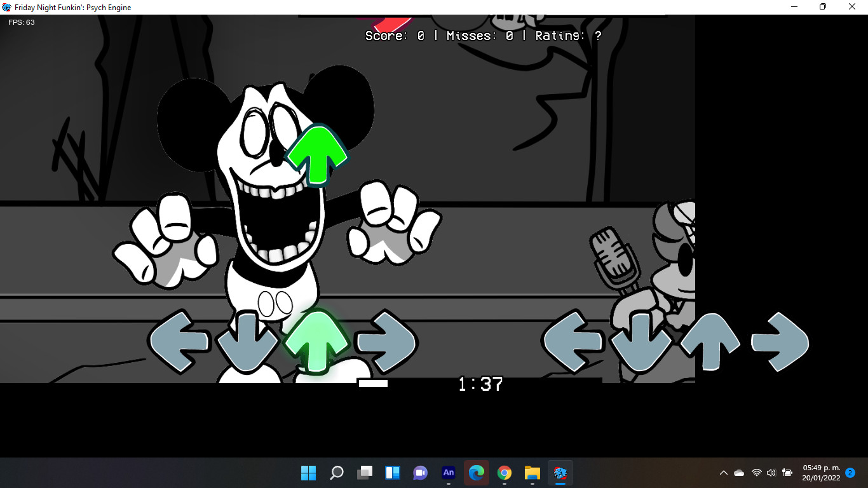This screenshot has width=868, height=488.
Task: Click the opponent's glowing green up receptor
Action: coord(316,342)
